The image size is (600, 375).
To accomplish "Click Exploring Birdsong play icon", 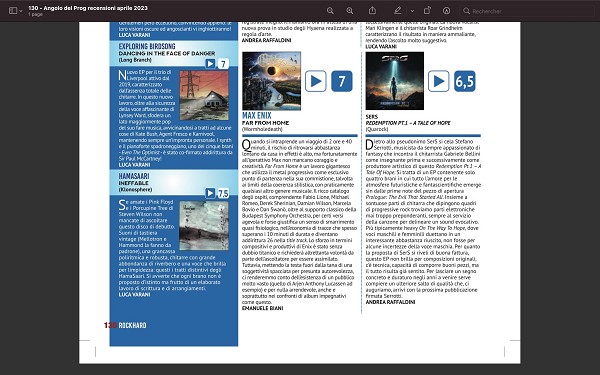I will [x=210, y=64].
